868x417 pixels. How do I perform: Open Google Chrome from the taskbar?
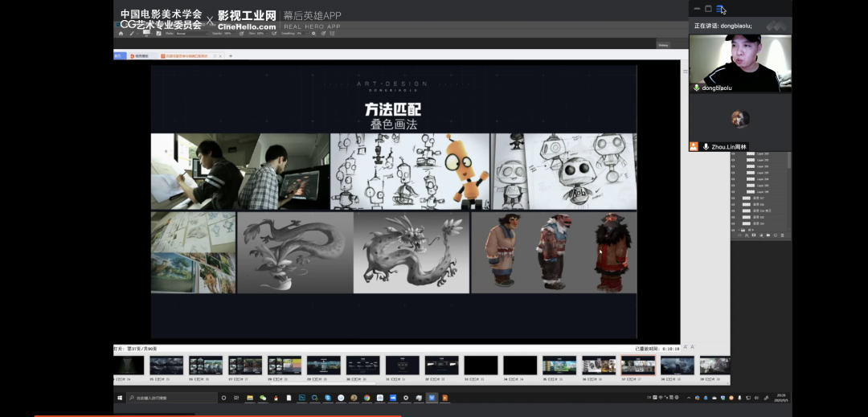tap(366, 398)
